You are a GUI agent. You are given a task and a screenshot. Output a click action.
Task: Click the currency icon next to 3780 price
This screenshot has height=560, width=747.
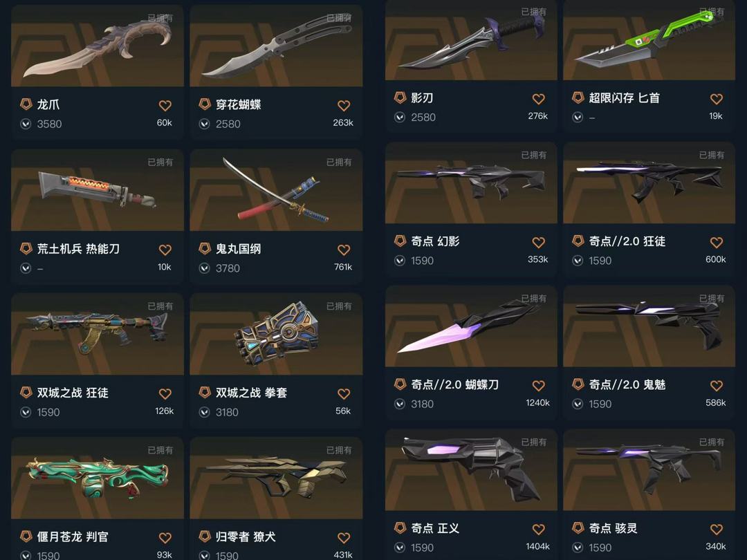coord(204,268)
